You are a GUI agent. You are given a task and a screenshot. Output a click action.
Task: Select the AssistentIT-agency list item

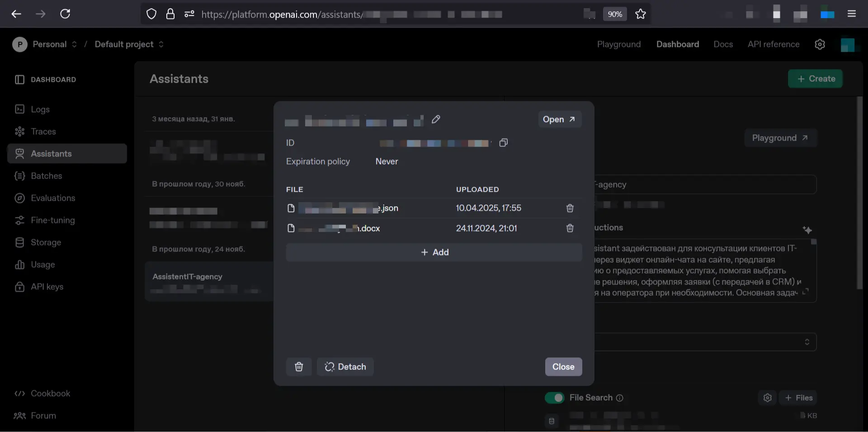tap(209, 281)
